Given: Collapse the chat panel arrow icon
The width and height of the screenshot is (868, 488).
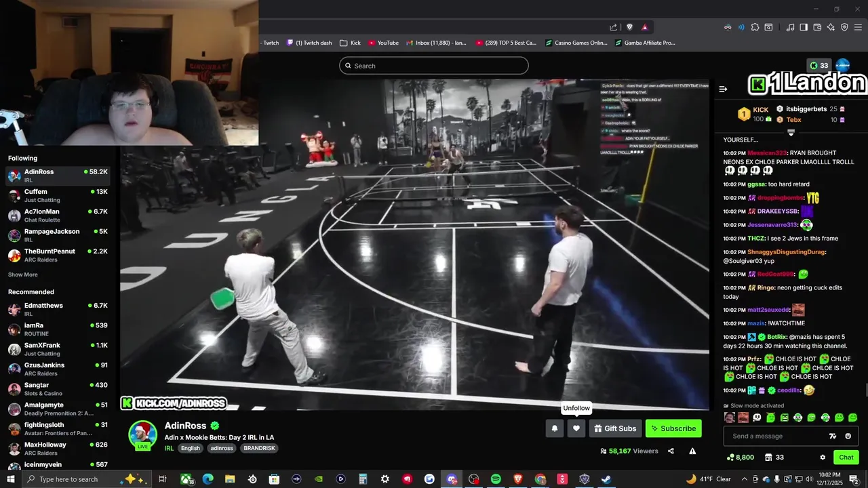Looking at the screenshot, I should [x=723, y=89].
